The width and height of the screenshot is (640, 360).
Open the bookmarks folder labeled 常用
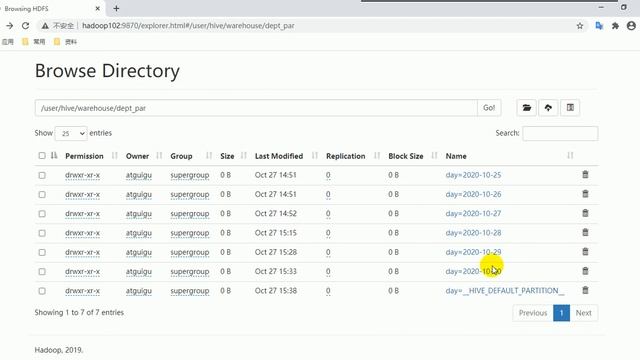coord(34,42)
